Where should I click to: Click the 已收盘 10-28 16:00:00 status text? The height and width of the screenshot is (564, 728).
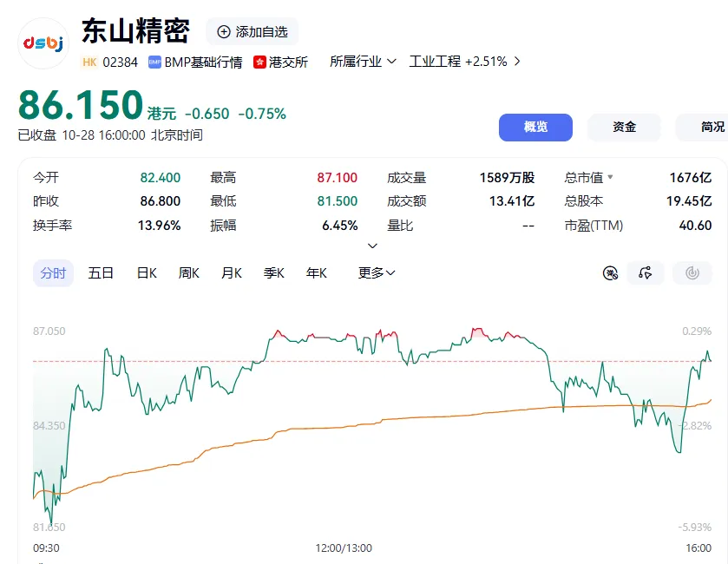pyautogui.click(x=110, y=135)
